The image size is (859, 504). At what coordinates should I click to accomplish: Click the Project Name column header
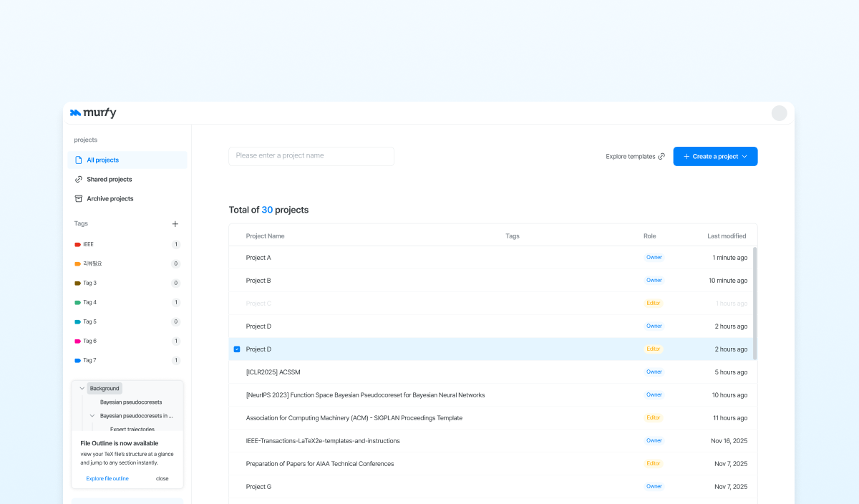tap(265, 236)
